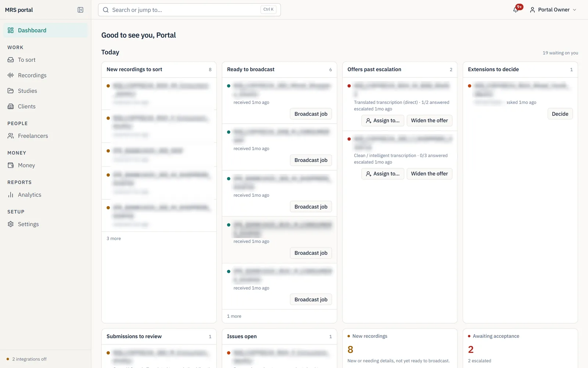Click the Analytics bar chart icon
This screenshot has height=368, width=588.
coord(11,195)
